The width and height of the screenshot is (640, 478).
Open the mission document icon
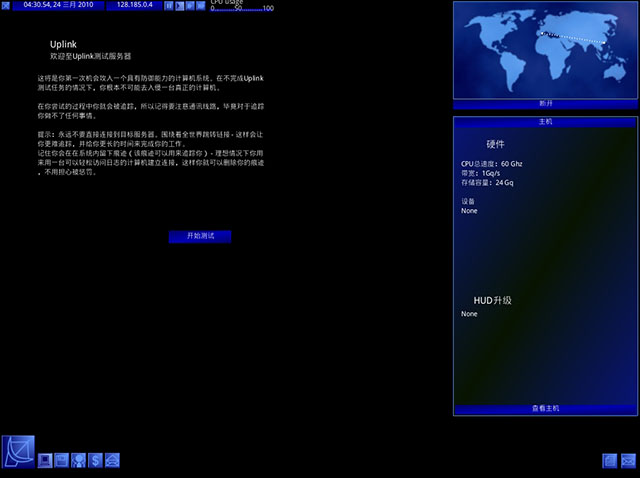click(609, 461)
